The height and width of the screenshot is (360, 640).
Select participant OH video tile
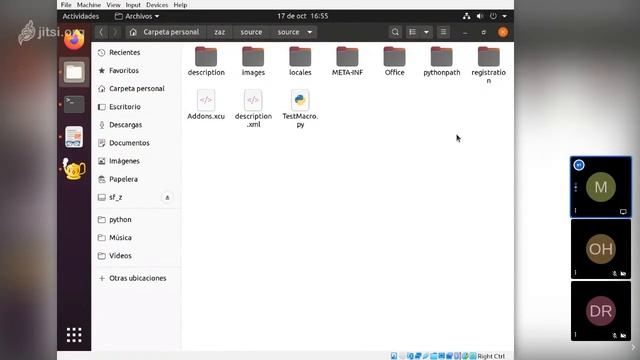(601, 249)
